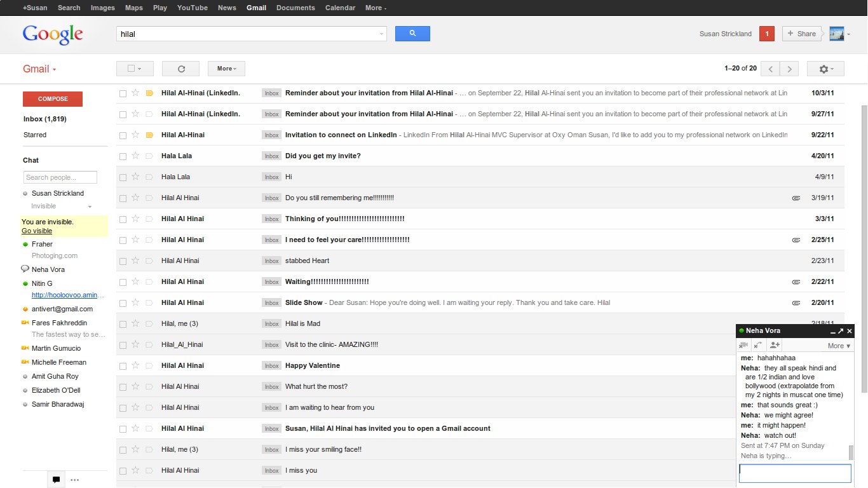Open YouTube in the top Google bar
This screenshot has height=488, width=868.
pos(193,8)
